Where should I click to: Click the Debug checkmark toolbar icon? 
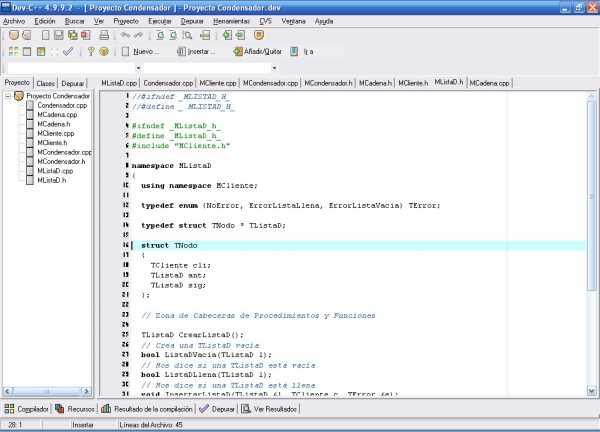click(68, 51)
